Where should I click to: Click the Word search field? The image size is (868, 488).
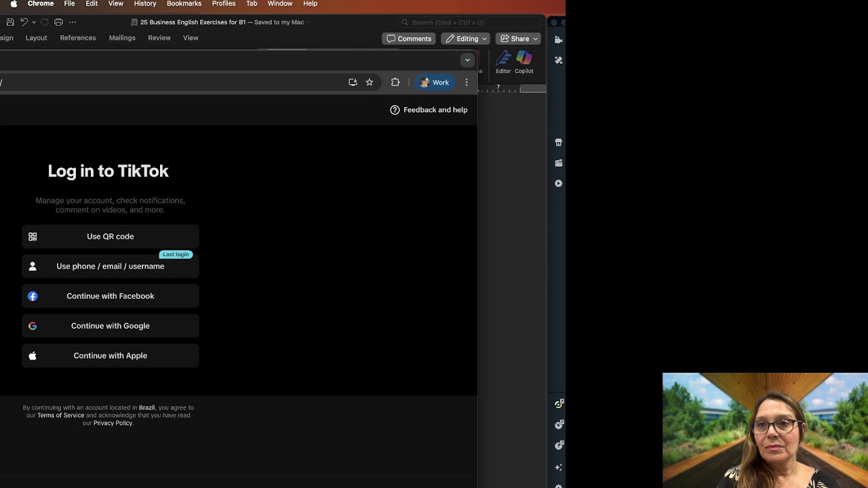(x=471, y=22)
